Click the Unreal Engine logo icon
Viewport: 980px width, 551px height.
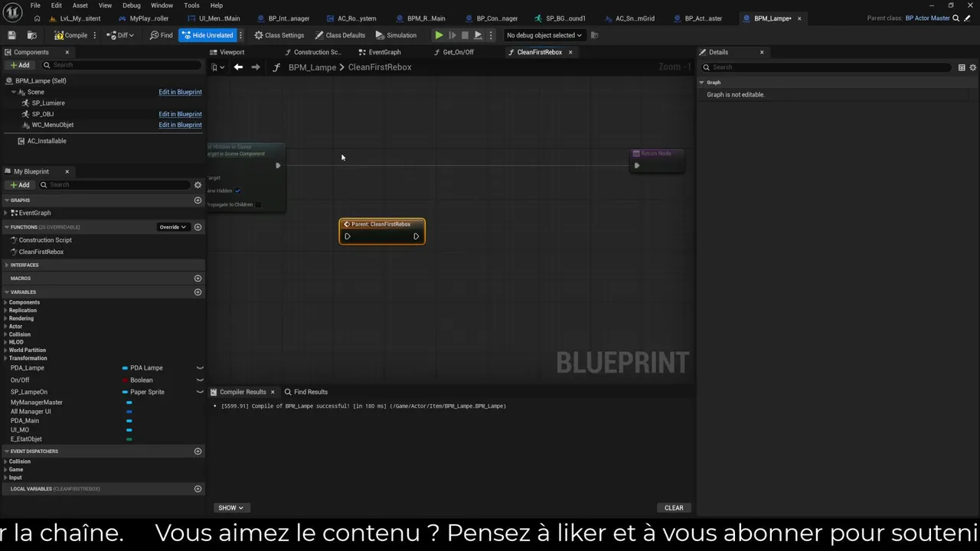[x=12, y=11]
